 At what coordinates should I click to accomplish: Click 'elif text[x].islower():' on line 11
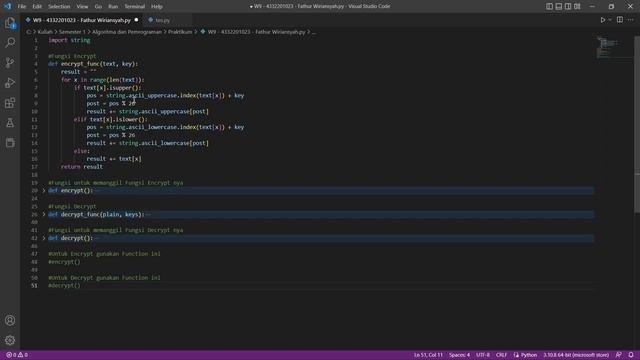point(111,119)
